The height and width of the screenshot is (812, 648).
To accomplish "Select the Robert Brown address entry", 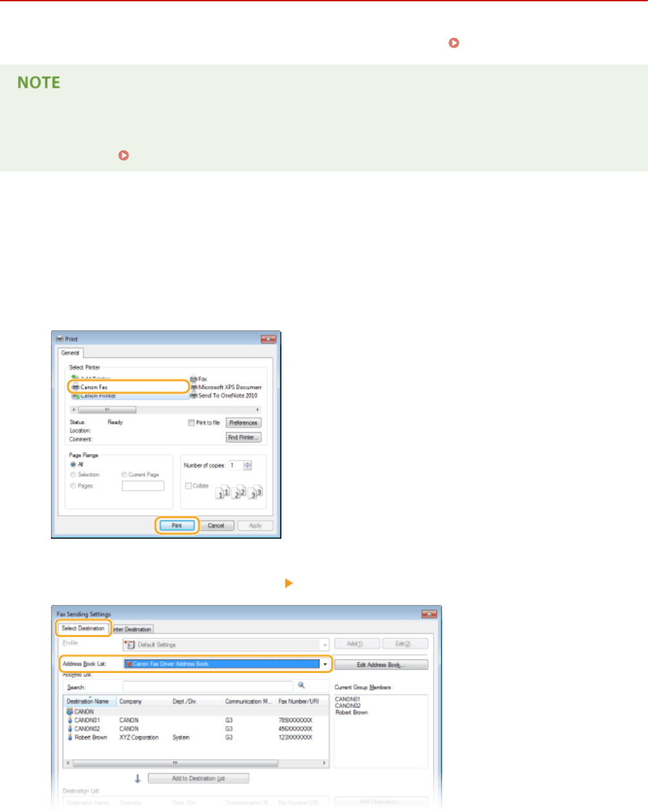I will point(88,737).
